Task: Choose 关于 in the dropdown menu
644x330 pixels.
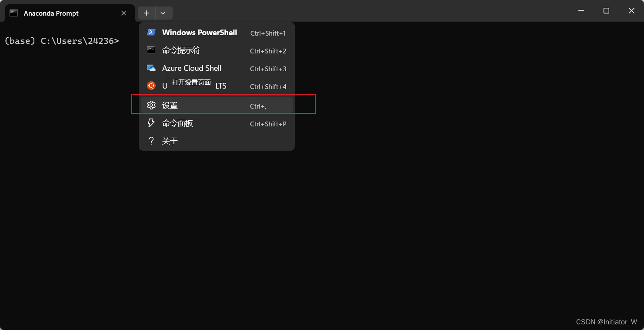Action: [x=217, y=141]
